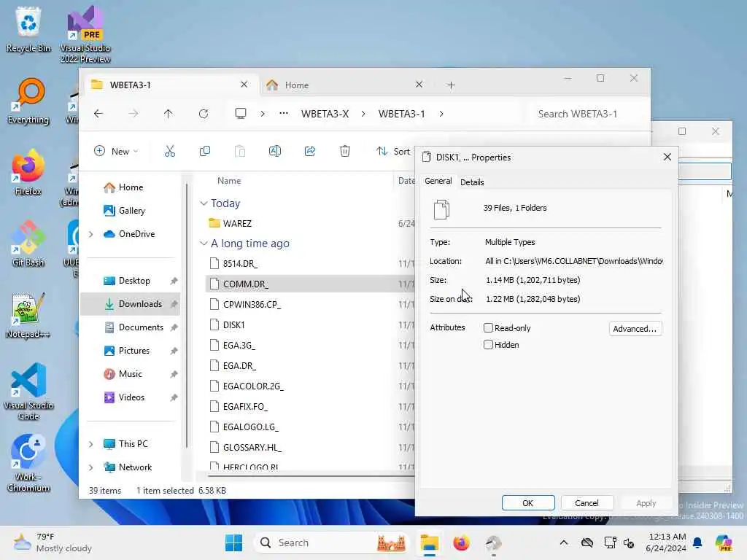
Task: Click the Copy icon in Explorer toolbar
Action: (205, 152)
